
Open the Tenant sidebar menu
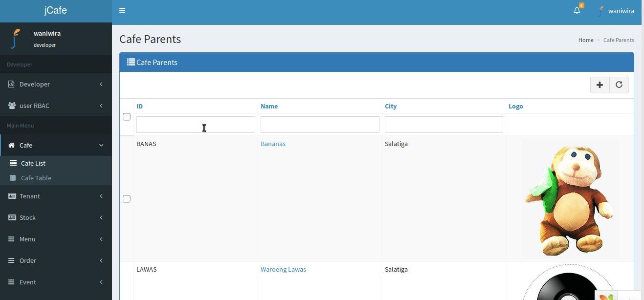coord(56,196)
